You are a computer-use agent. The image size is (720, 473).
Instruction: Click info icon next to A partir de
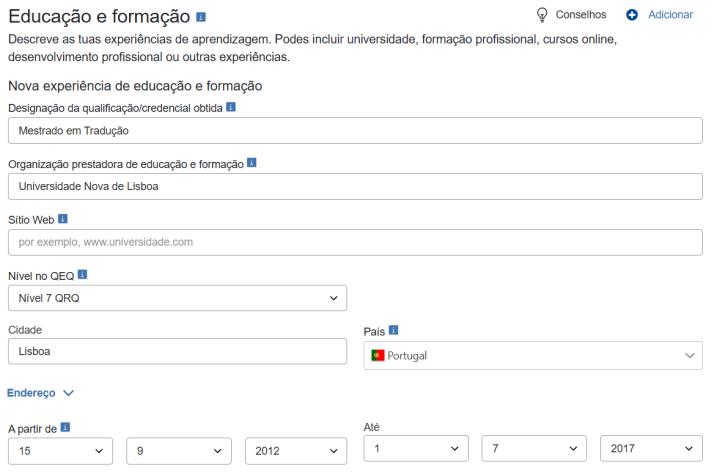pos(65,428)
